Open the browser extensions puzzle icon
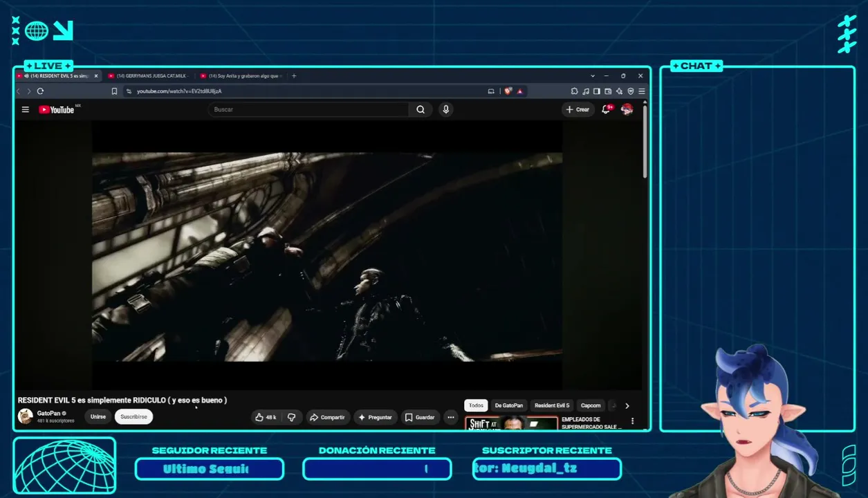The width and height of the screenshot is (868, 498). point(574,91)
